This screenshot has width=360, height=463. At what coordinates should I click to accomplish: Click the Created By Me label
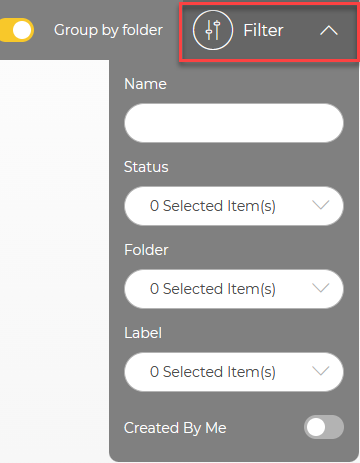click(x=175, y=428)
